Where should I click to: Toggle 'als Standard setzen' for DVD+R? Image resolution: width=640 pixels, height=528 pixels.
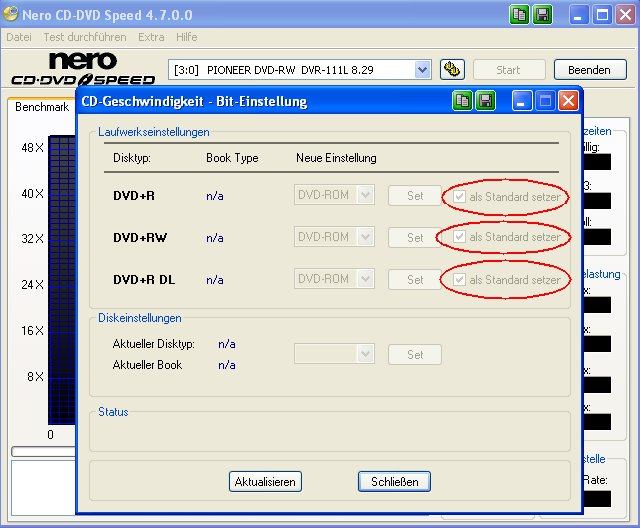(x=507, y=197)
